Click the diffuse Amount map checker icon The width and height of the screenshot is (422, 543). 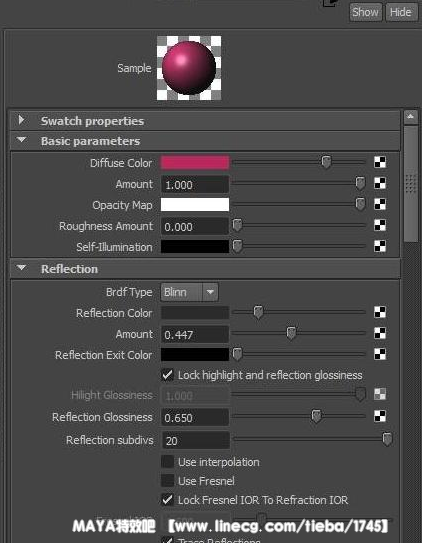(380, 183)
